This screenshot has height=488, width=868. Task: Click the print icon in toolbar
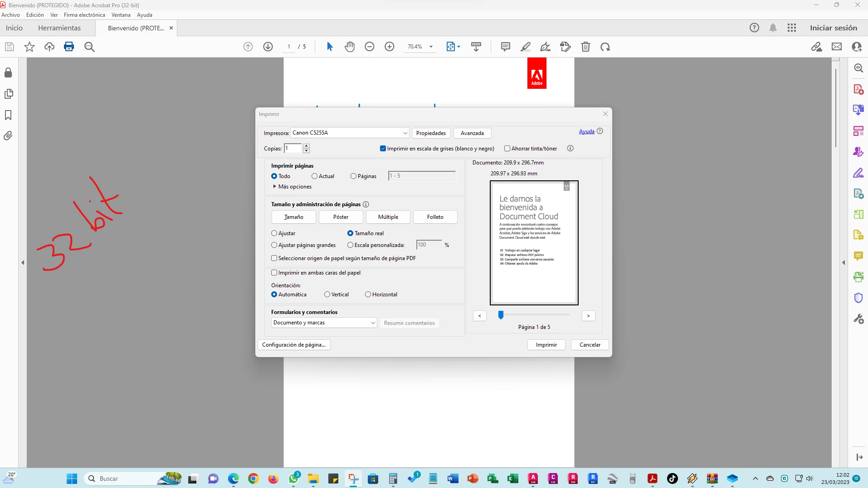69,47
